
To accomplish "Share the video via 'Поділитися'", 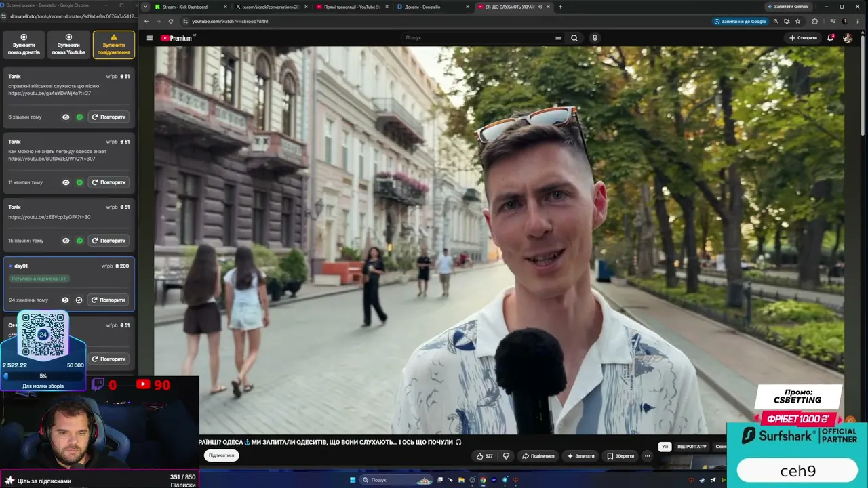I will click(538, 456).
